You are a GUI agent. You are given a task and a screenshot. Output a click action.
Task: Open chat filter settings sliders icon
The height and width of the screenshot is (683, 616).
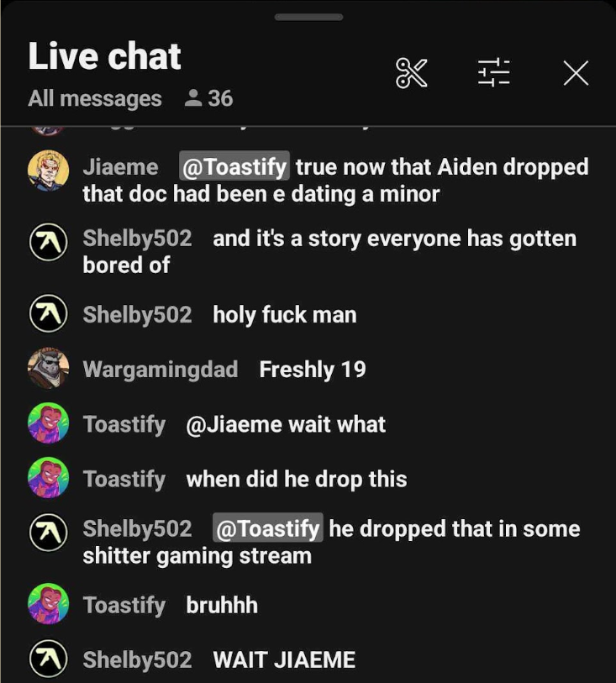493,73
